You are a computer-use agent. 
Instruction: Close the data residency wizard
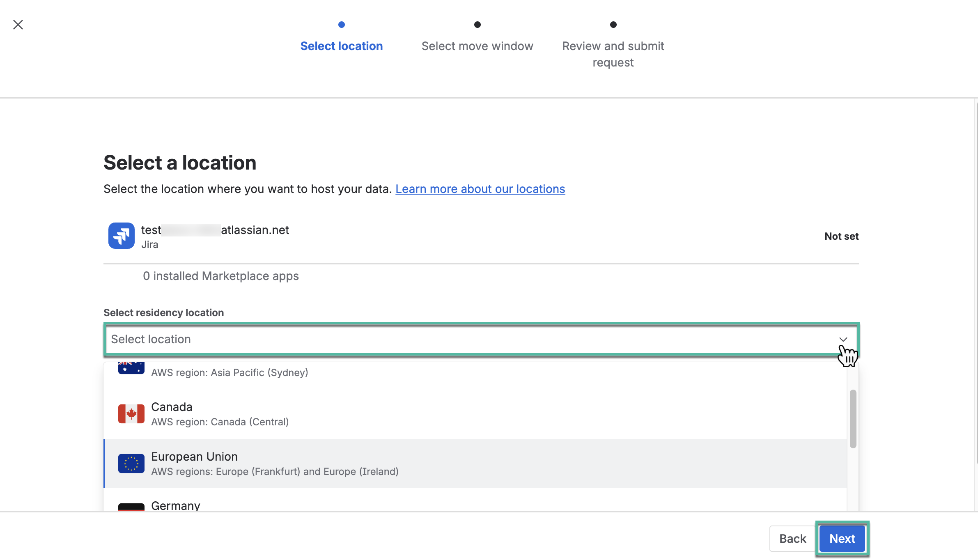click(x=18, y=25)
